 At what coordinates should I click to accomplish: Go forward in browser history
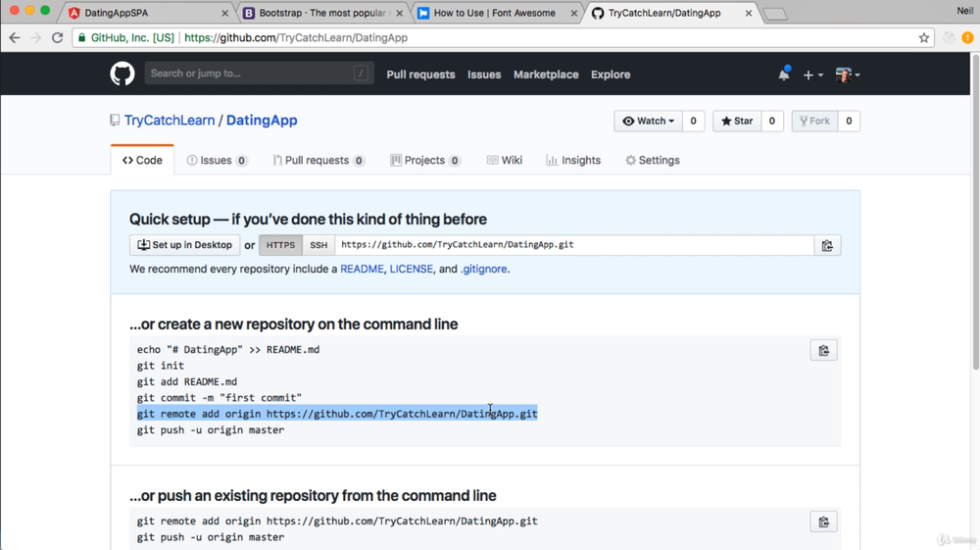(35, 37)
